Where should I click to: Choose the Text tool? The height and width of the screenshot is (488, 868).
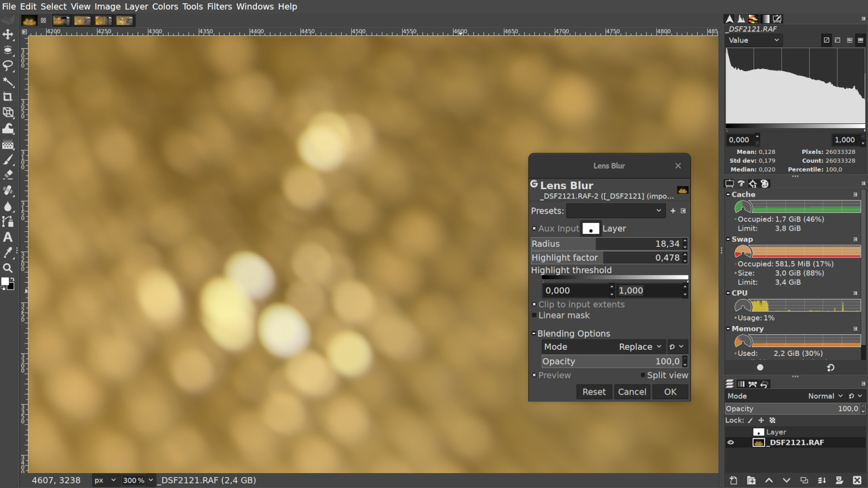click(x=9, y=239)
